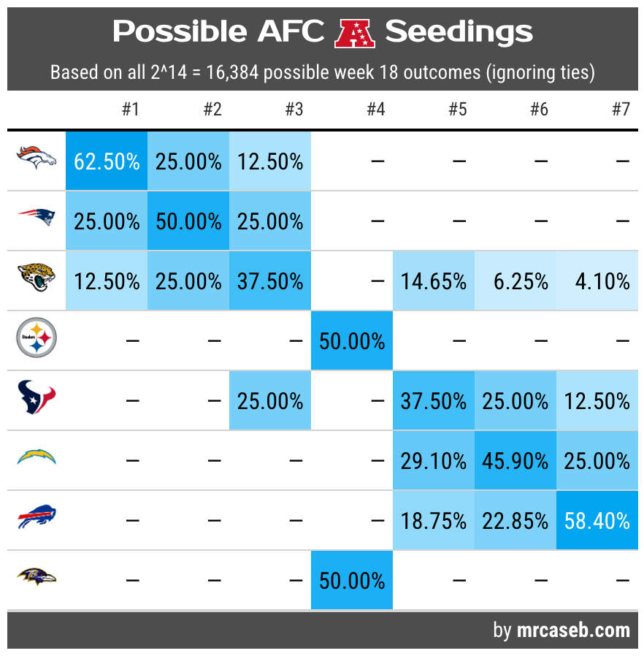Select the #1 seed column header
This screenshot has height=656, width=644.
[130, 110]
